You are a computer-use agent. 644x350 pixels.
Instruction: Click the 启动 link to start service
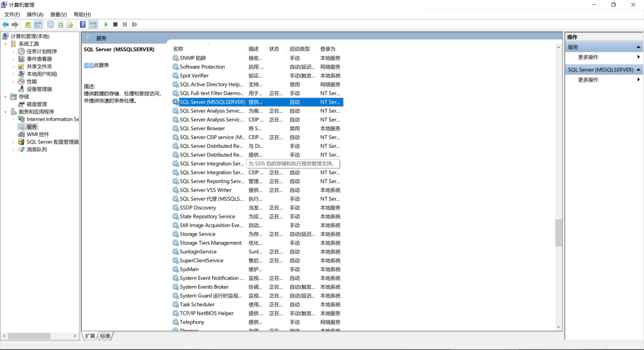(89, 65)
